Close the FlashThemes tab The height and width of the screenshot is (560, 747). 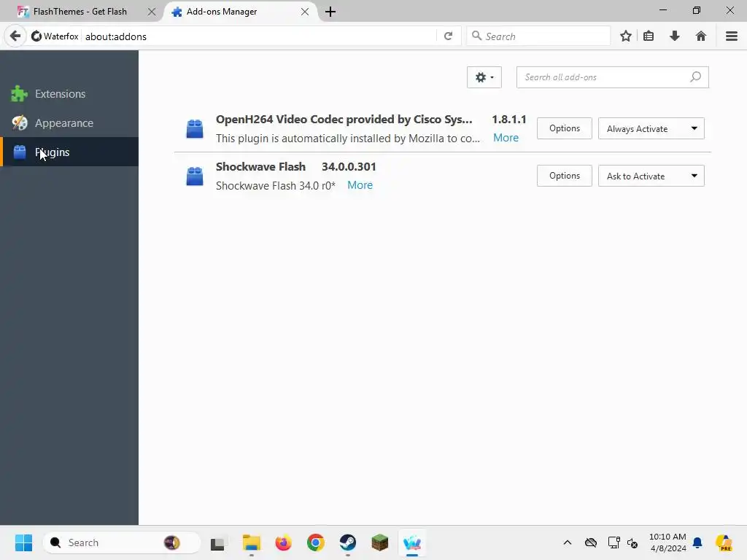(x=152, y=12)
